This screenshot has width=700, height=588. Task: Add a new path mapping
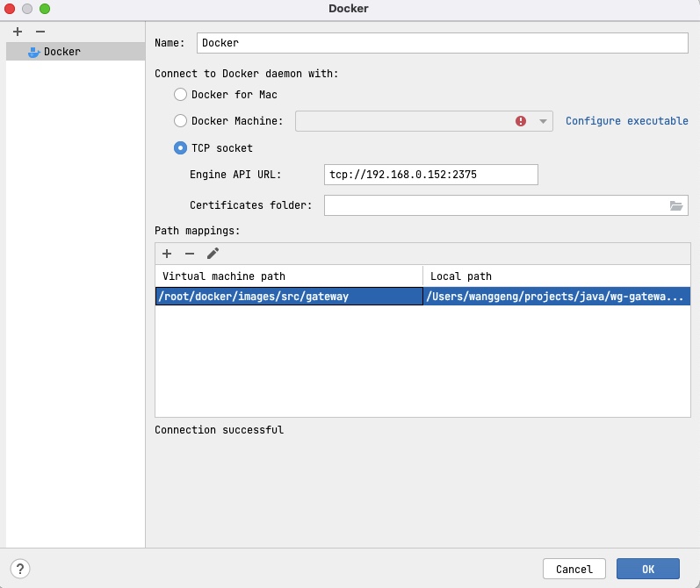pyautogui.click(x=167, y=254)
